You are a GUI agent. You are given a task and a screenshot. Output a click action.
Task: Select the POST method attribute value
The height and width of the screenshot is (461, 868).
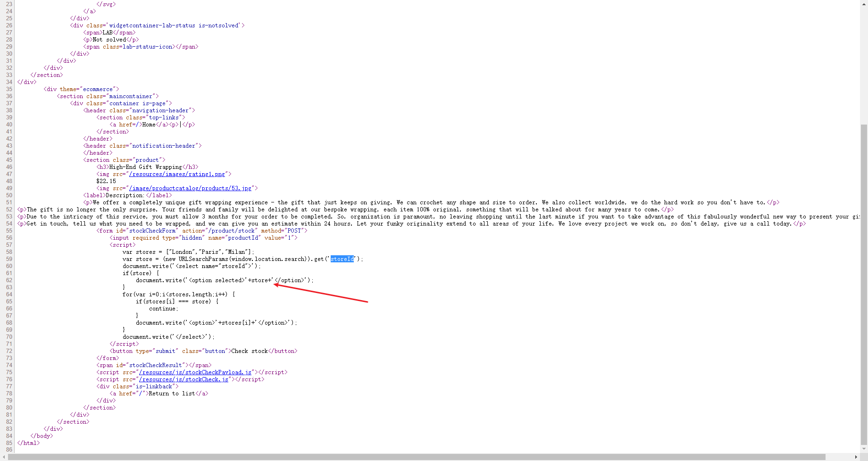295,230
